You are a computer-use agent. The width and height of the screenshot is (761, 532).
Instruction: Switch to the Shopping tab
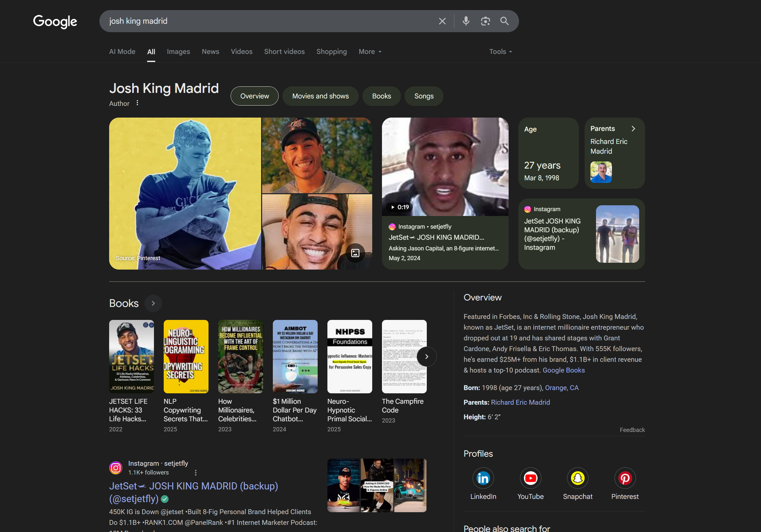pyautogui.click(x=331, y=51)
